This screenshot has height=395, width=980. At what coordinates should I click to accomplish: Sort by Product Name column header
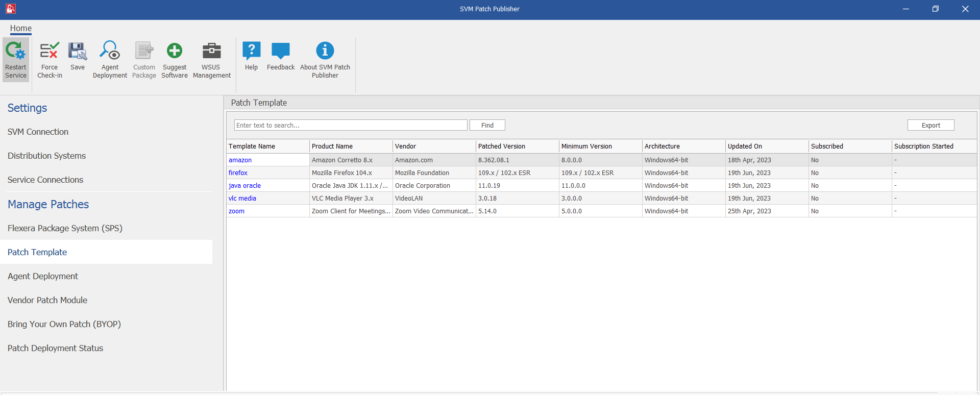(351, 146)
